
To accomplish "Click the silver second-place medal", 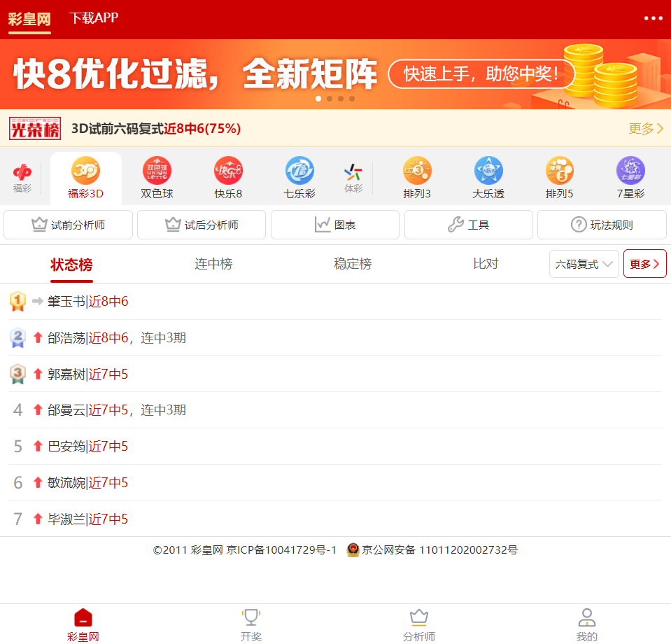I will 17,337.
